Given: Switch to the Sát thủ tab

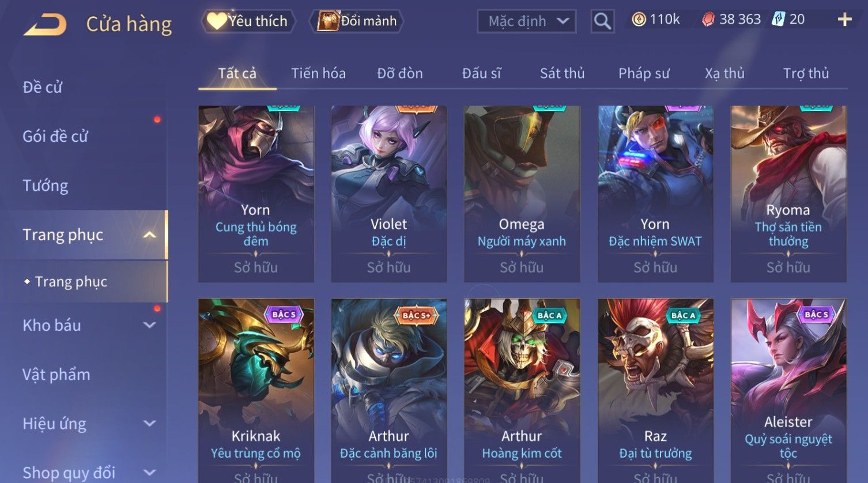Looking at the screenshot, I should click(x=562, y=73).
